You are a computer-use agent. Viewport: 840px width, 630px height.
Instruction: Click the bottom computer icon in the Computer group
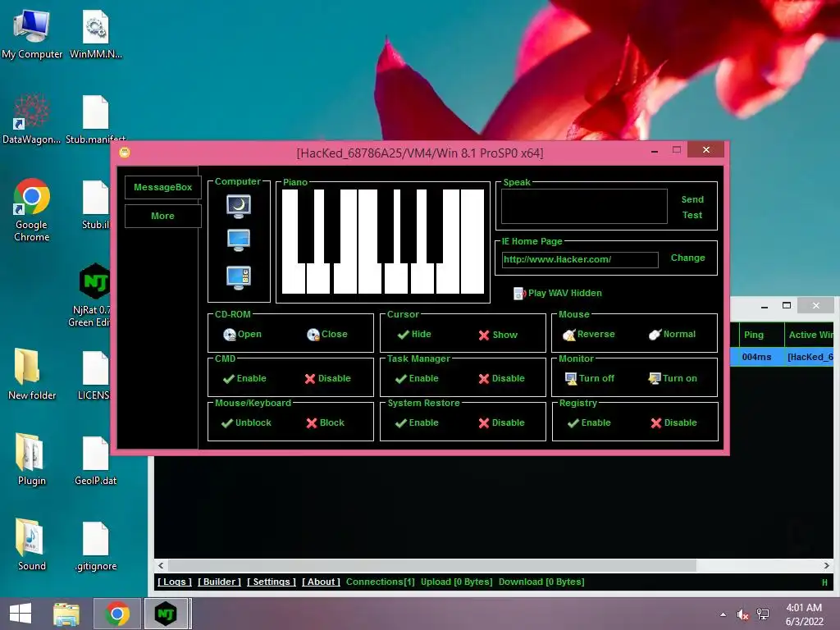pyautogui.click(x=239, y=278)
